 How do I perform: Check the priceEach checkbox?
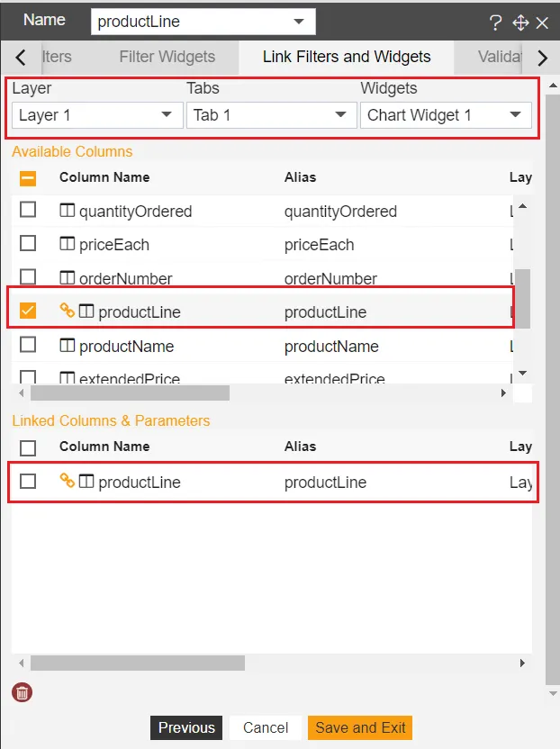(x=28, y=243)
